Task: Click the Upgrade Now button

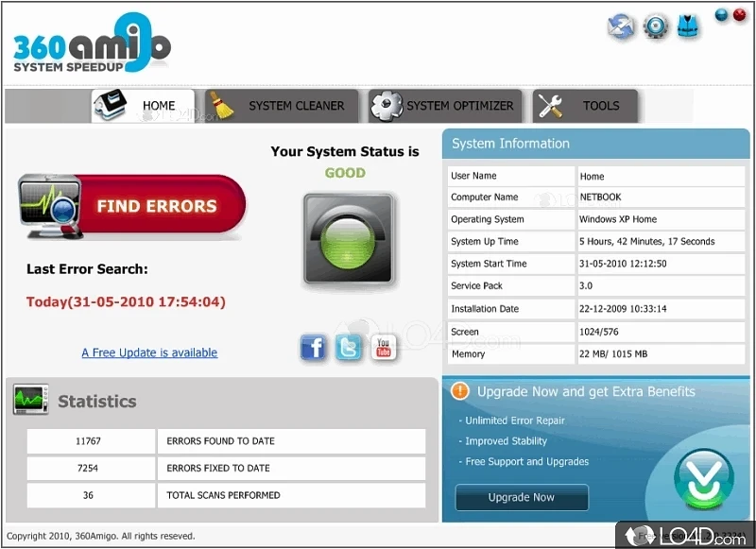Action: pyautogui.click(x=522, y=498)
